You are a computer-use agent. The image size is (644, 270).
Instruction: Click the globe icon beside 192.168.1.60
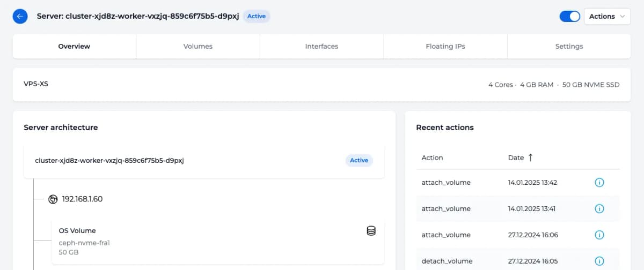(53, 199)
